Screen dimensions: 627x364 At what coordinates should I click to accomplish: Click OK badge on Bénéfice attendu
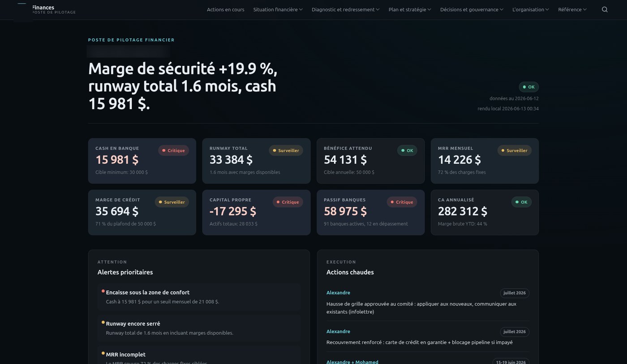point(407,150)
